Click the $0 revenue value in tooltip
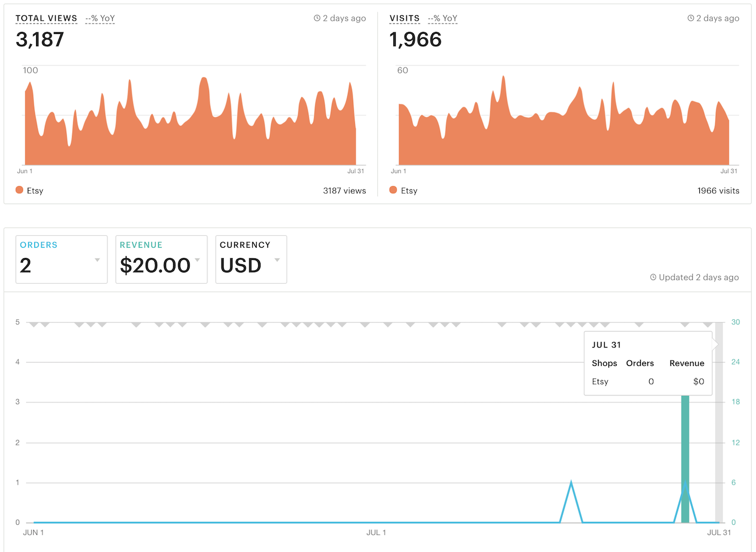756x552 pixels. point(699,382)
